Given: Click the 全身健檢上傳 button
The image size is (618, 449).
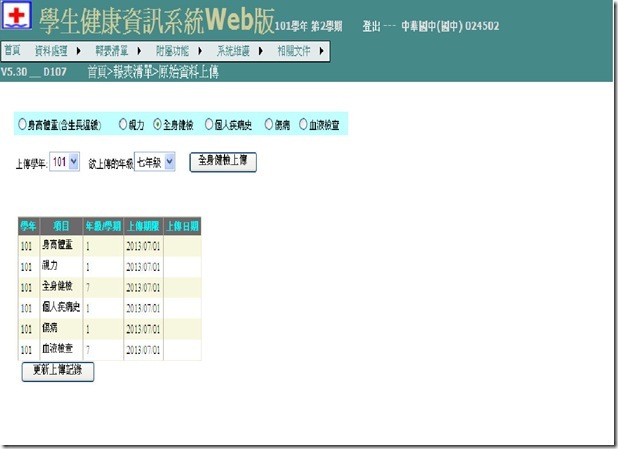Looking at the screenshot, I should [x=223, y=162].
